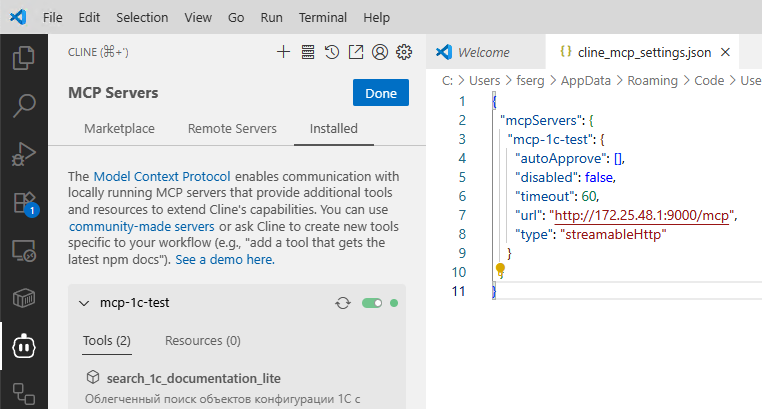
Task: Select the search_1c_documentation_lite tool name
Action: (193, 378)
